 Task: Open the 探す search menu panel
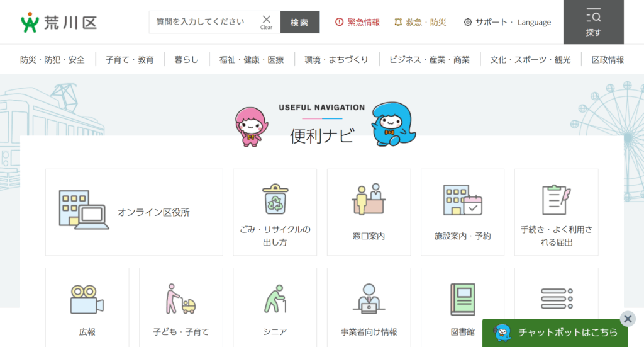click(593, 23)
